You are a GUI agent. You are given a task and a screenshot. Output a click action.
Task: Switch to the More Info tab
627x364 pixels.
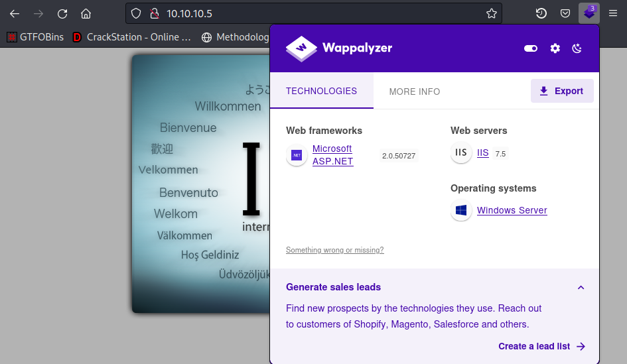(x=415, y=91)
